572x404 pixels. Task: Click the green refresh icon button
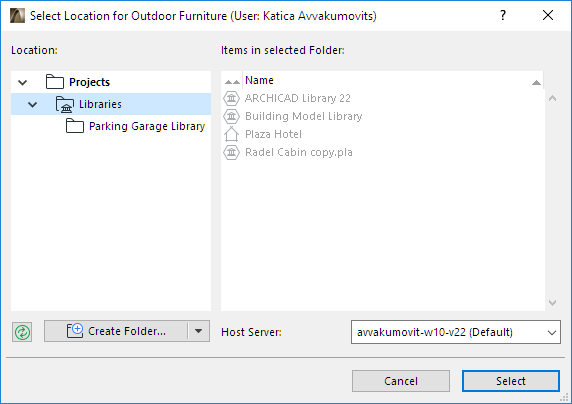point(22,332)
